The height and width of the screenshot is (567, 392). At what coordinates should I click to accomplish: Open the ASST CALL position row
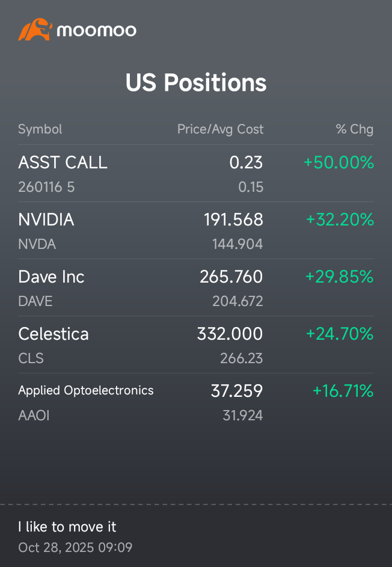tap(196, 174)
